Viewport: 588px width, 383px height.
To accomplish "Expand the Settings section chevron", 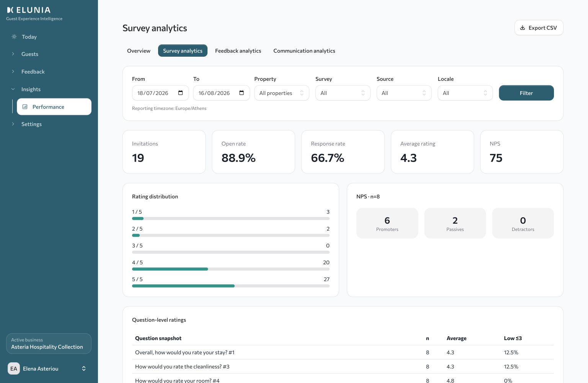I will point(13,124).
